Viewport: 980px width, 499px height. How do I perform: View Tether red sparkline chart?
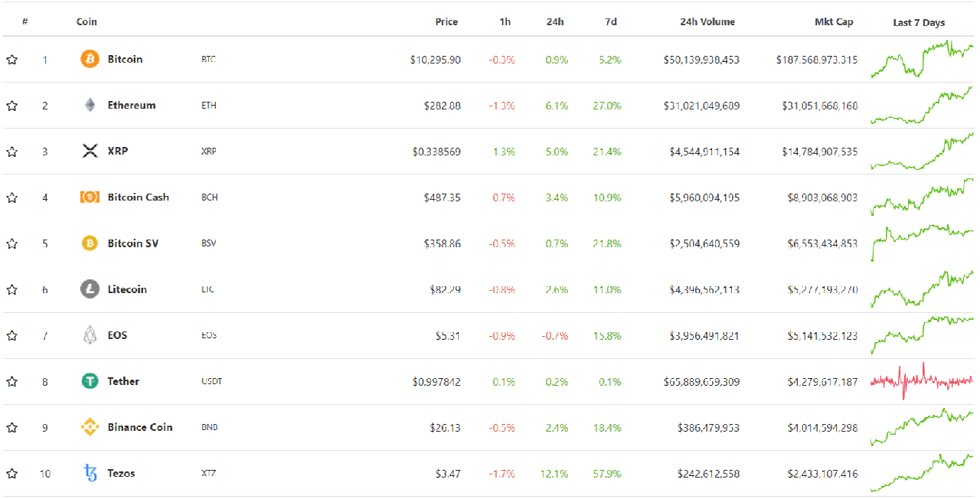pos(922,381)
